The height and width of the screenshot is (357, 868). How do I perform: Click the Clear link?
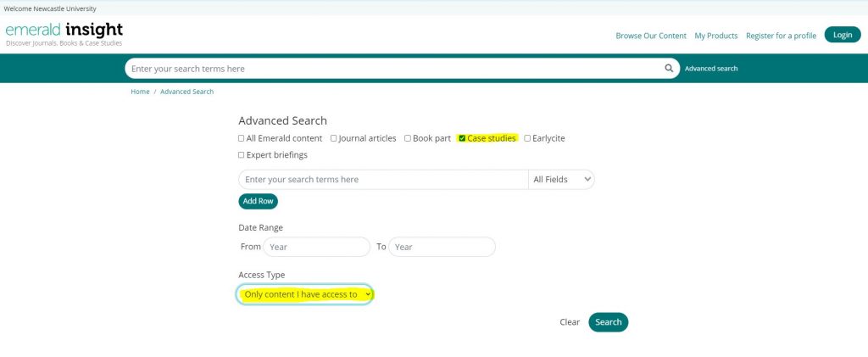(x=570, y=322)
